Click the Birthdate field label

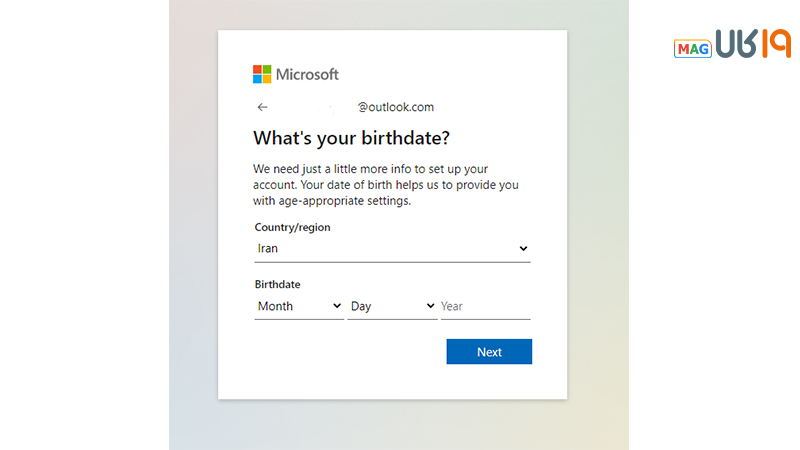(277, 284)
